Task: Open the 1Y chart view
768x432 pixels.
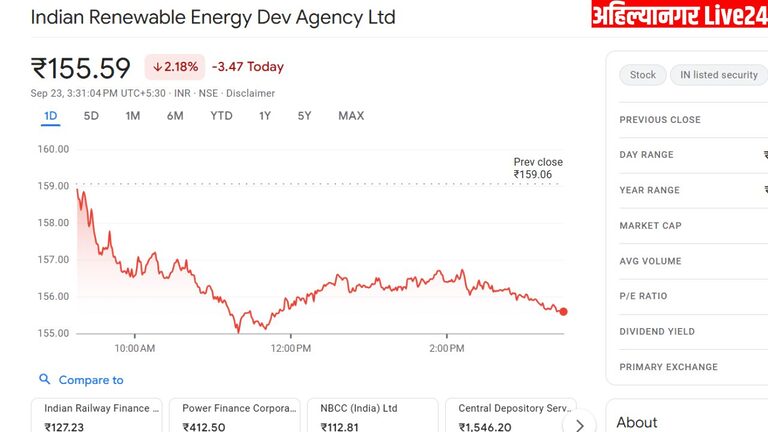Action: [x=265, y=116]
